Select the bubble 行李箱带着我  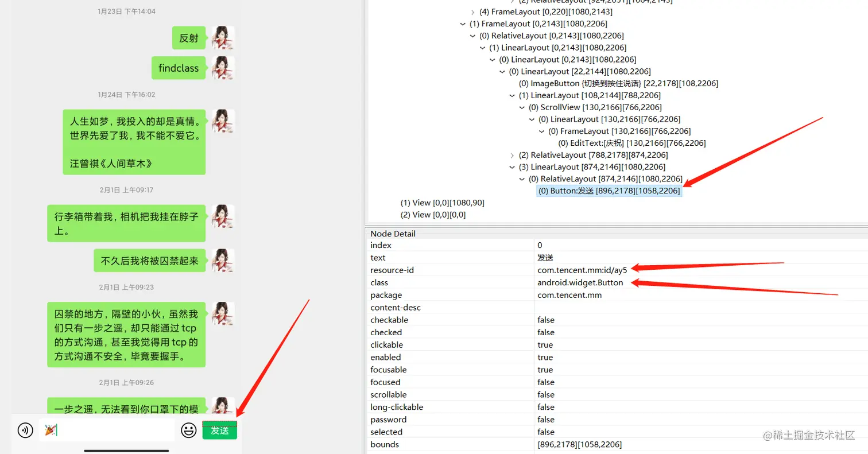pos(126,223)
